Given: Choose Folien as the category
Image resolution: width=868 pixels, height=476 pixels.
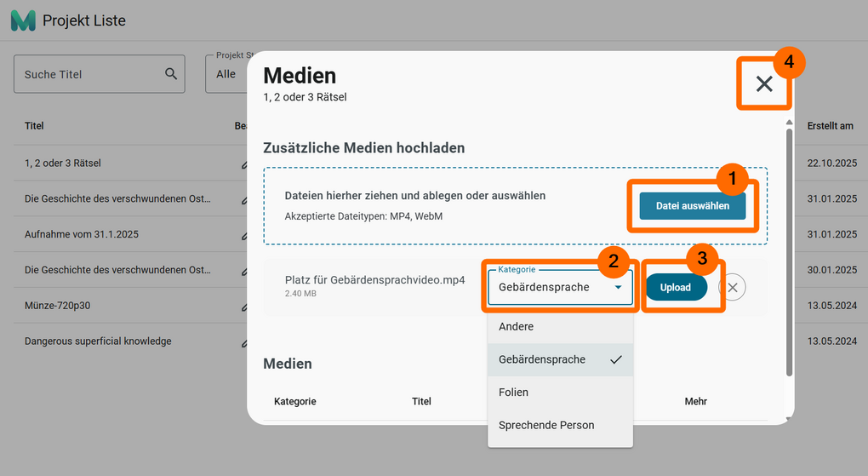Looking at the screenshot, I should [x=514, y=393].
